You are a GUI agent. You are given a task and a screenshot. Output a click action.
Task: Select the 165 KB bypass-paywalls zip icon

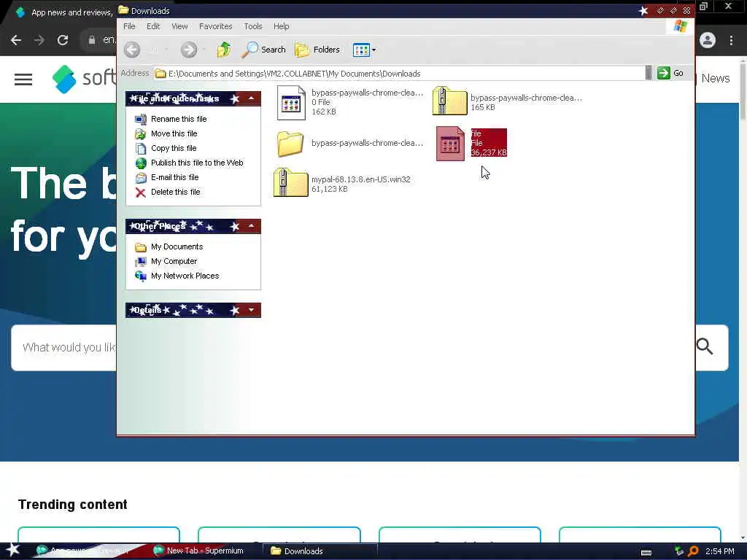click(449, 101)
